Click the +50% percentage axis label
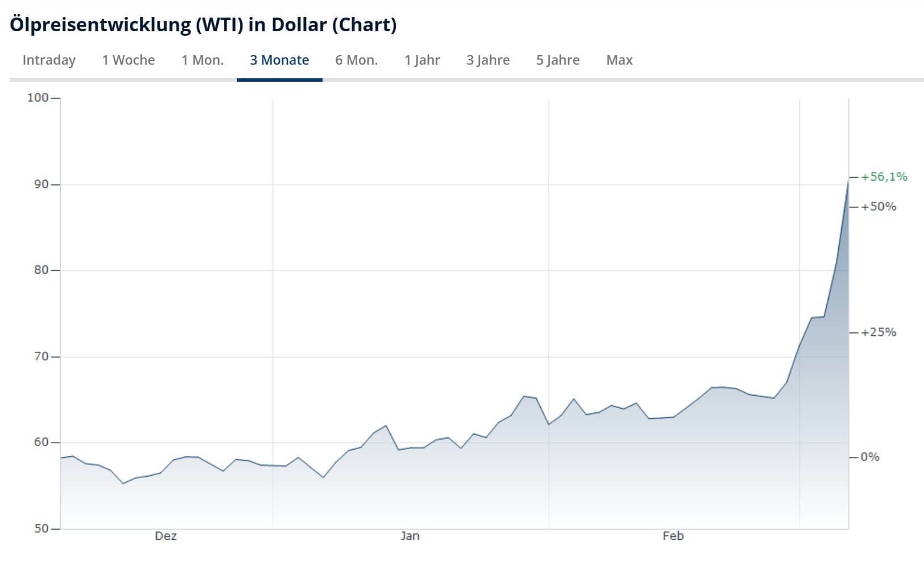This screenshot has height=563, width=924. [x=878, y=207]
